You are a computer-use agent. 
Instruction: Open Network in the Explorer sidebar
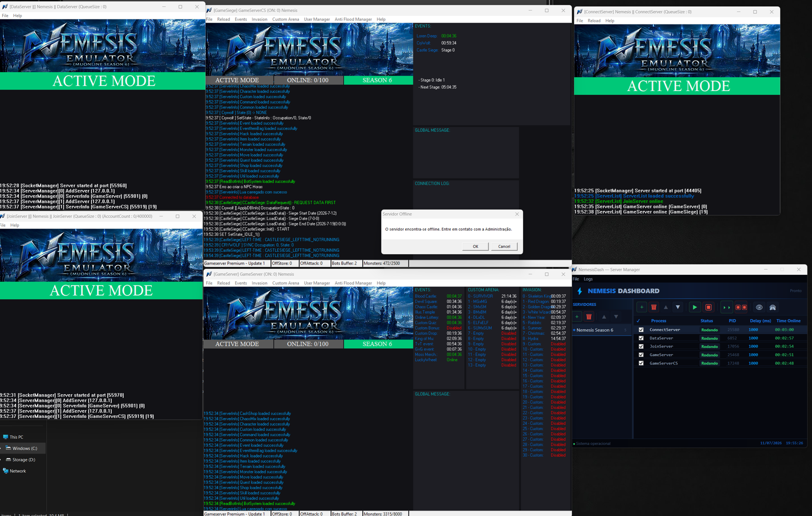coord(18,471)
